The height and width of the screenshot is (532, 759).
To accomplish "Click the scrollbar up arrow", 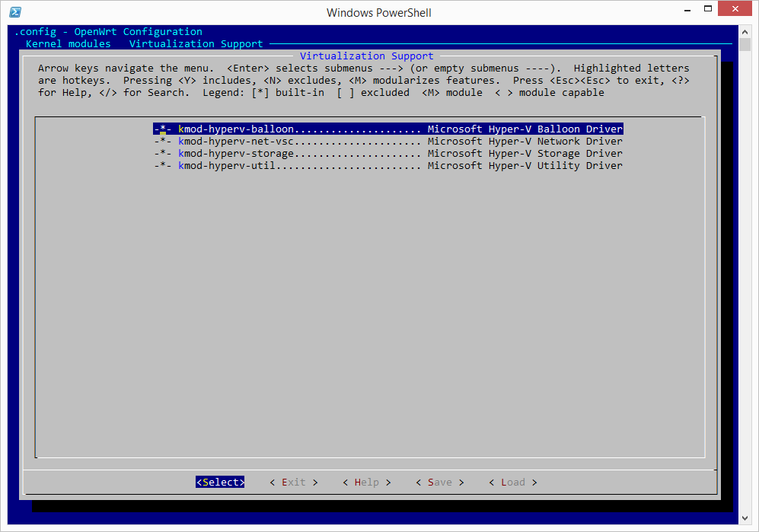I will tap(745, 32).
